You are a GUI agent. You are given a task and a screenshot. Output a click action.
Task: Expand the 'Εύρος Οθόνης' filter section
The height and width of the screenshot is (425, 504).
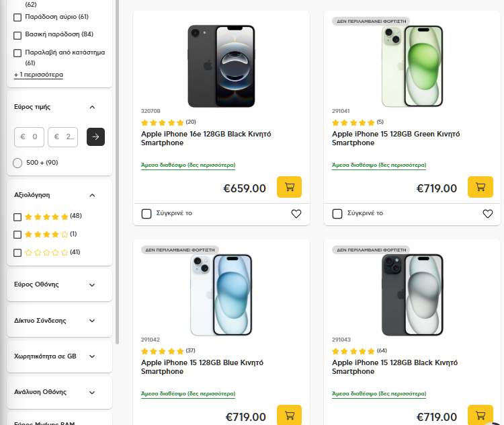tap(92, 284)
